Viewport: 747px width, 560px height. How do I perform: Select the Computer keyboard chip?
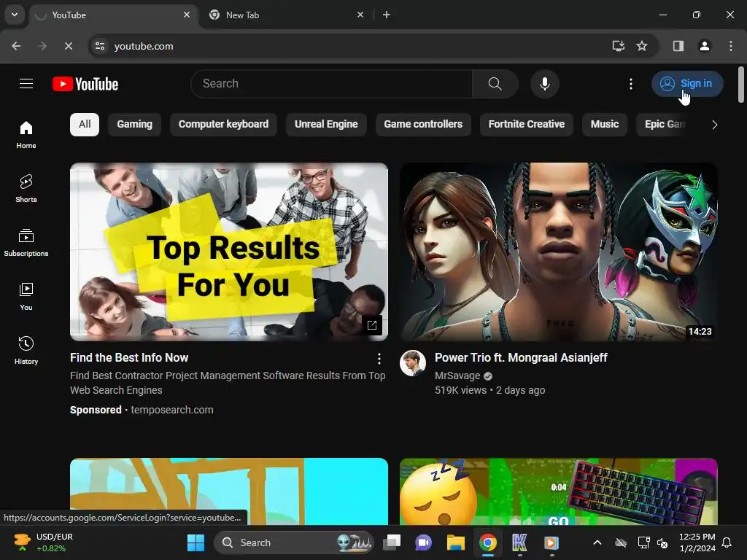point(223,124)
